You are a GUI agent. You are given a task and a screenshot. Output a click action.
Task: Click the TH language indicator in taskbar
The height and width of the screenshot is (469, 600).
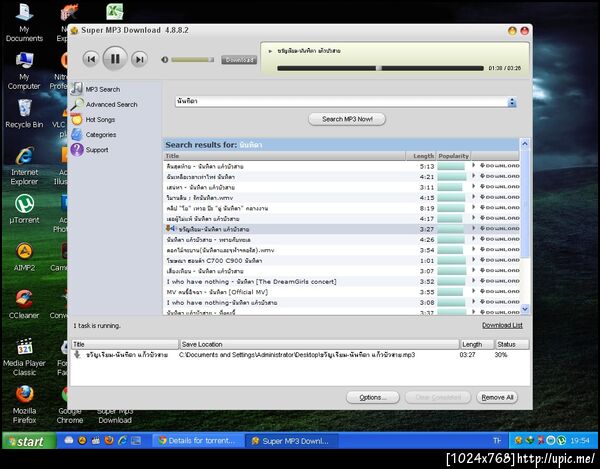497,441
